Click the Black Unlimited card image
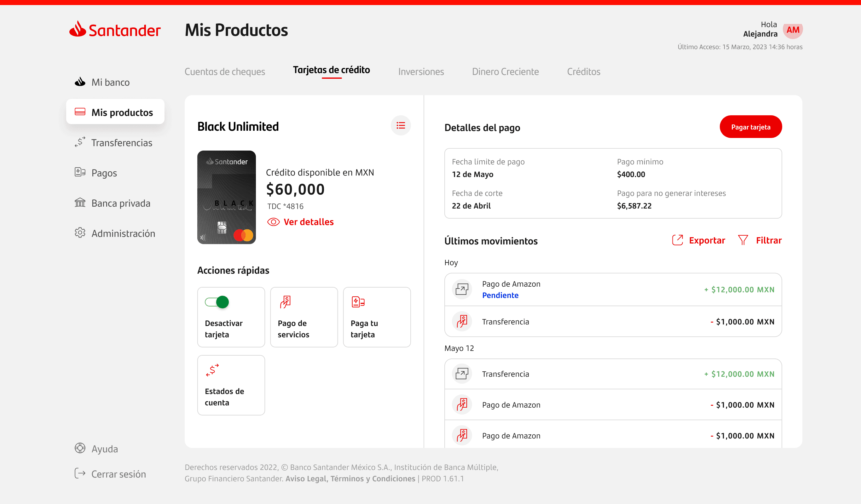Screen dimensions: 861x504 [226, 197]
